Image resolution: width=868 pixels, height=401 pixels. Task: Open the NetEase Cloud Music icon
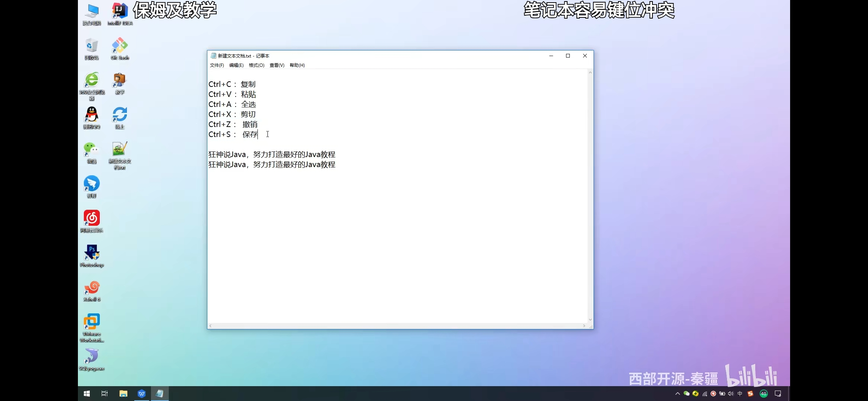click(x=92, y=219)
